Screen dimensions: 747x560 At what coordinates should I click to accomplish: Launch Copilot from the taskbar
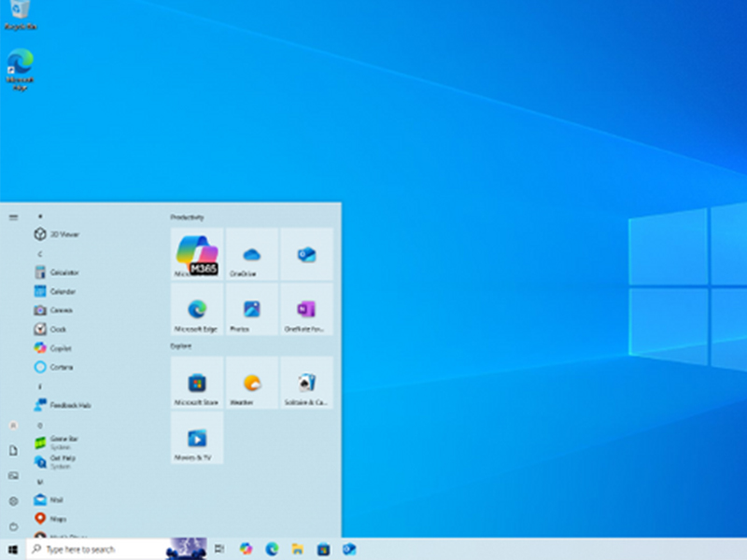point(246,549)
